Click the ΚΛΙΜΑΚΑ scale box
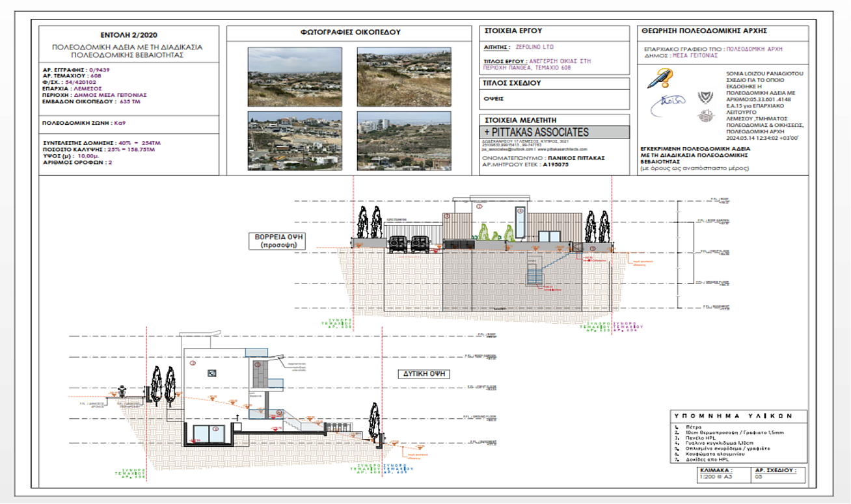The width and height of the screenshot is (851, 504). click(714, 474)
